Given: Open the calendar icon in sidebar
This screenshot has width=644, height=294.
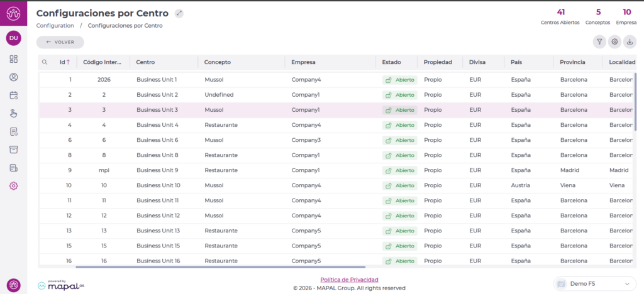Looking at the screenshot, I should [x=14, y=95].
